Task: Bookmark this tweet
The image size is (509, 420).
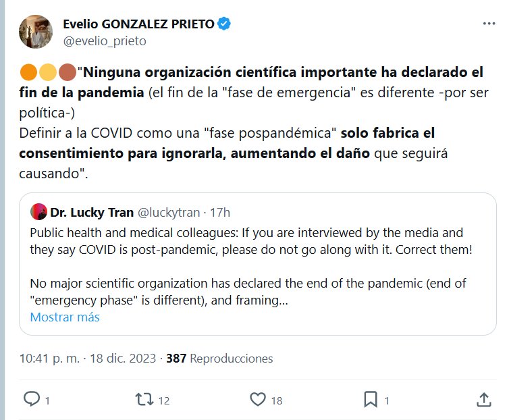Action: click(371, 399)
